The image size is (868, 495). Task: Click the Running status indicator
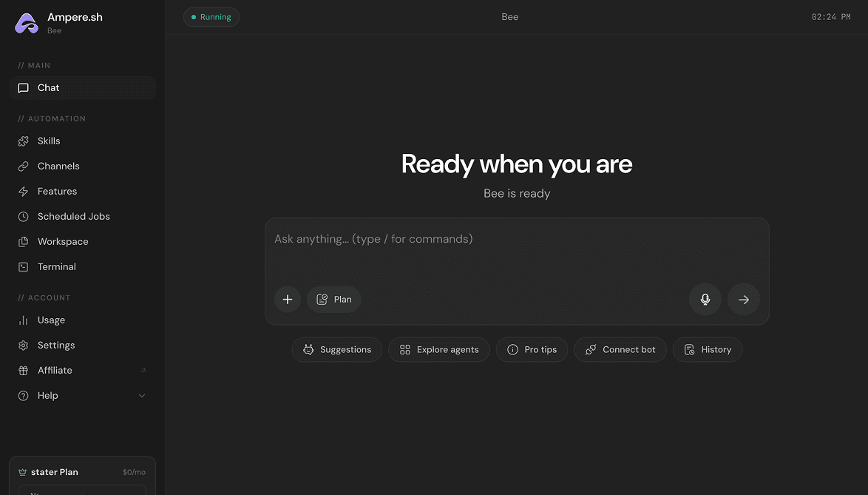tap(211, 17)
